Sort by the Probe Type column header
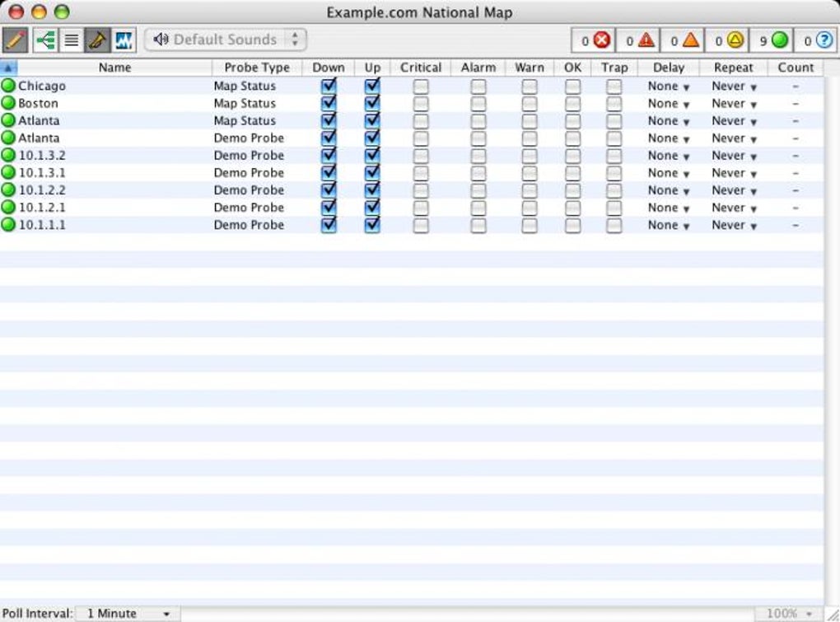 pos(257,68)
